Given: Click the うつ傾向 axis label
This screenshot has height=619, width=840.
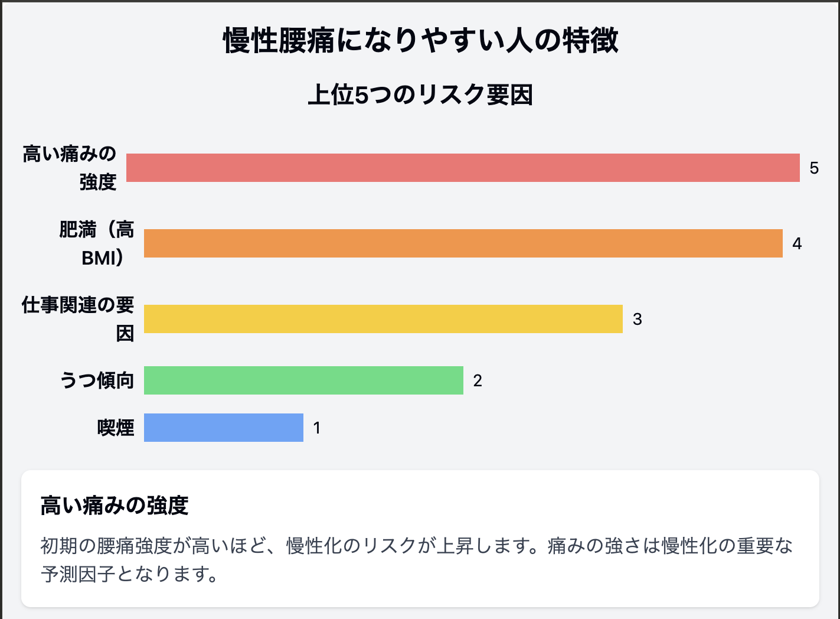Looking at the screenshot, I should [97, 380].
